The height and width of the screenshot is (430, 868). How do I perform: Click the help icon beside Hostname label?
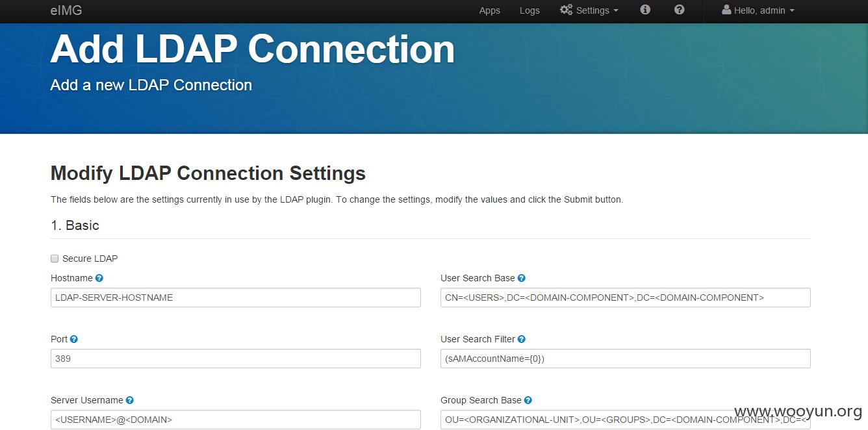coord(99,278)
